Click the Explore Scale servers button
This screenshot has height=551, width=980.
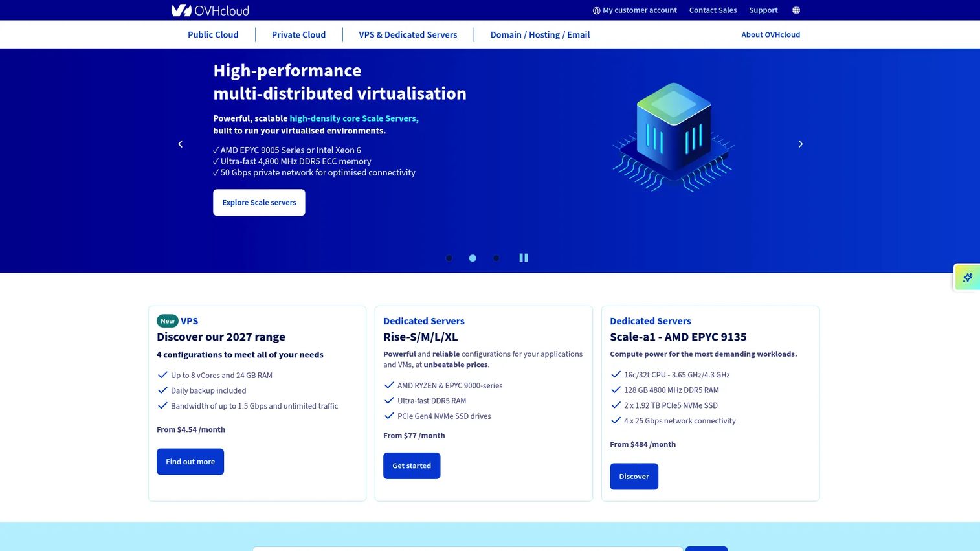tap(259, 203)
